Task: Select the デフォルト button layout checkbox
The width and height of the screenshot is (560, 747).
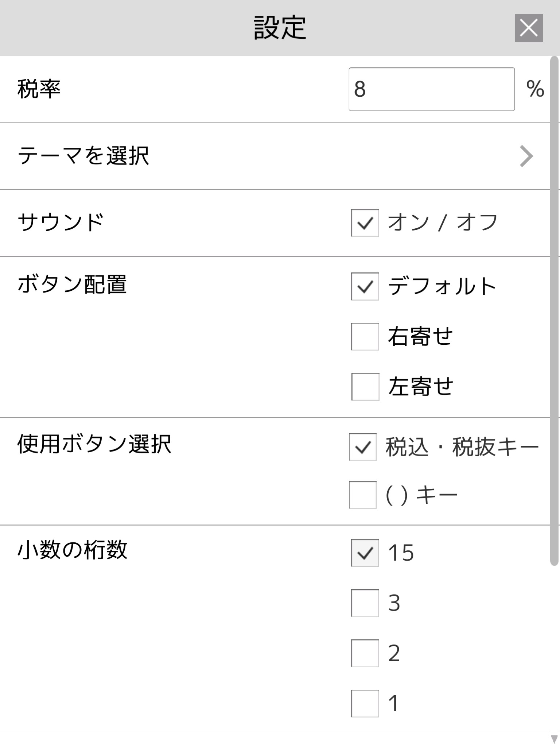Action: pos(365,286)
